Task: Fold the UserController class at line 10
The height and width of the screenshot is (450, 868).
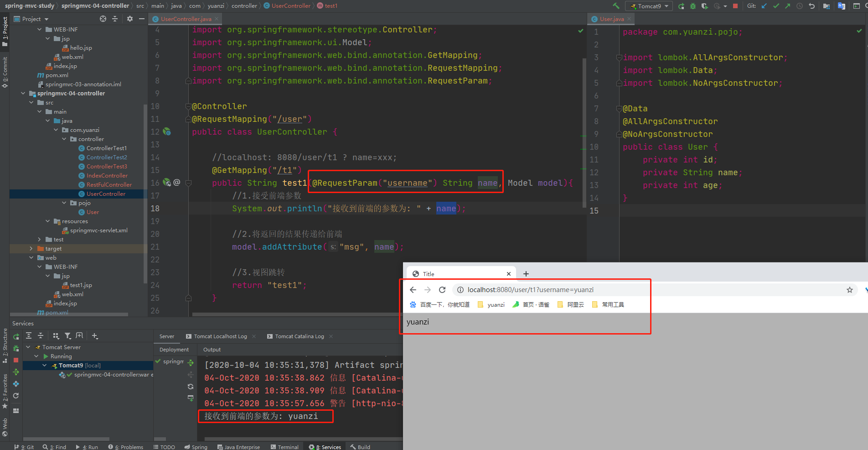Action: 188,106
